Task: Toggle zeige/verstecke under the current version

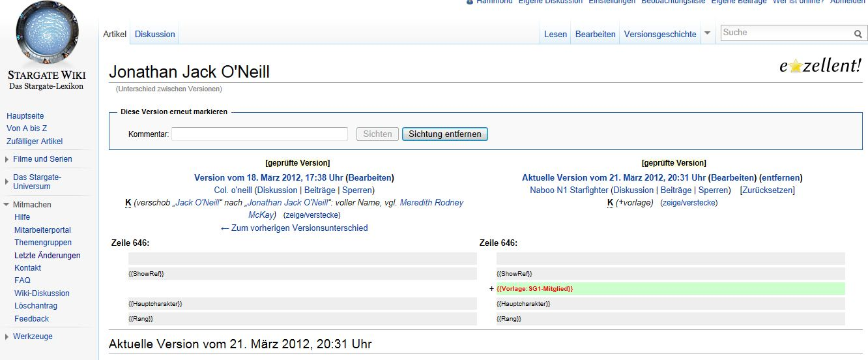Action: 688,203
